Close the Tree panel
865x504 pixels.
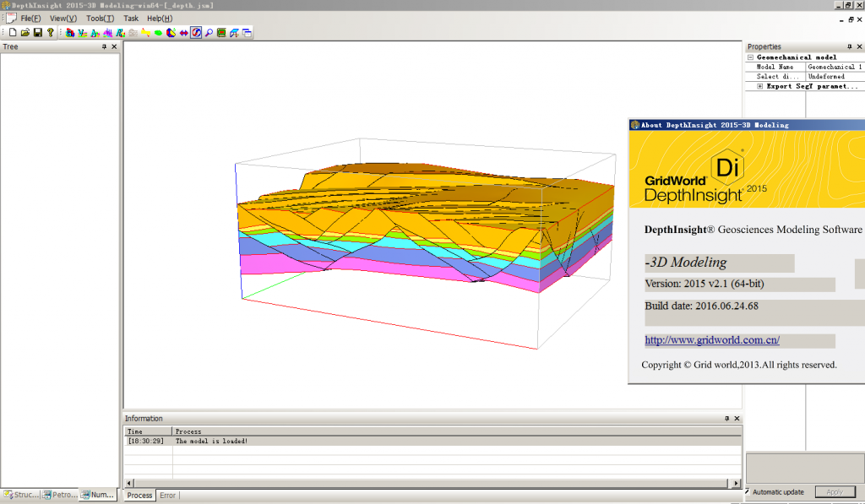(114, 47)
